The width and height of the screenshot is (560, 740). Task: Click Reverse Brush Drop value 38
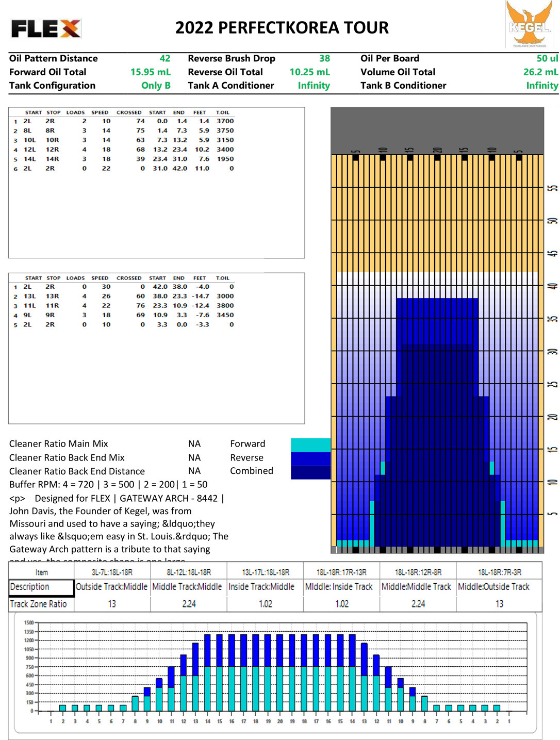(x=324, y=58)
